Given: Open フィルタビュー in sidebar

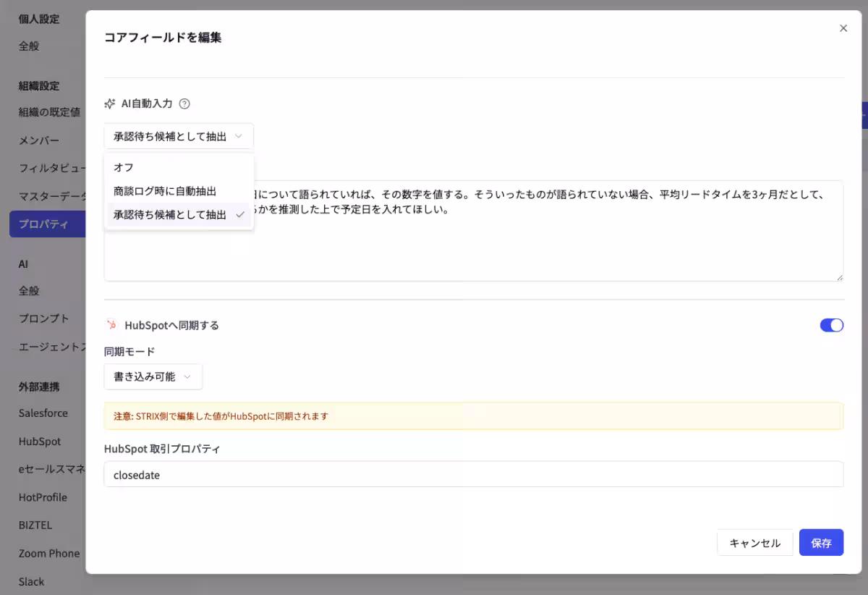Looking at the screenshot, I should click(52, 168).
